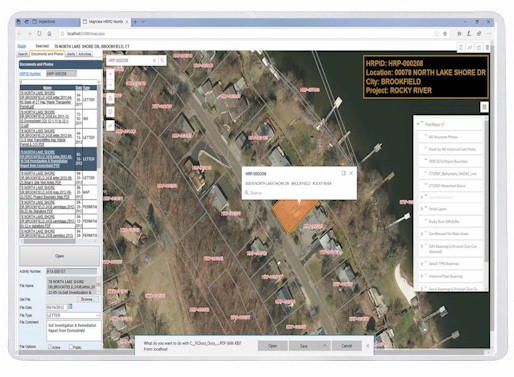The image size is (514, 377).
Task: Check the Active file option checkbox
Action: click(x=50, y=347)
